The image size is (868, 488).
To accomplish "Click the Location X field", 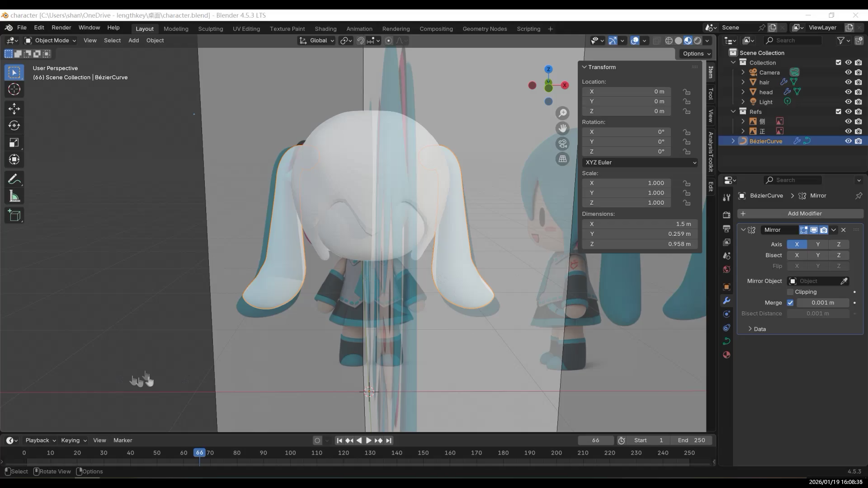I will [626, 92].
